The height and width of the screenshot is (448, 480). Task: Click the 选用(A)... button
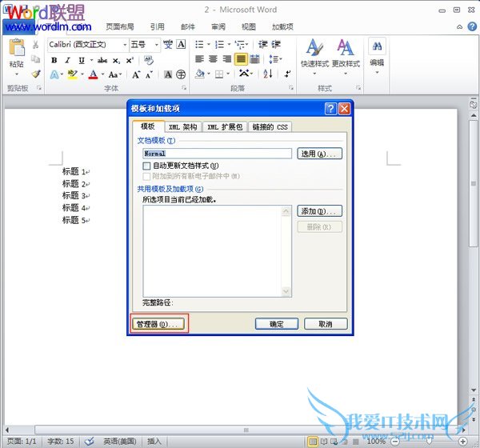coord(319,154)
